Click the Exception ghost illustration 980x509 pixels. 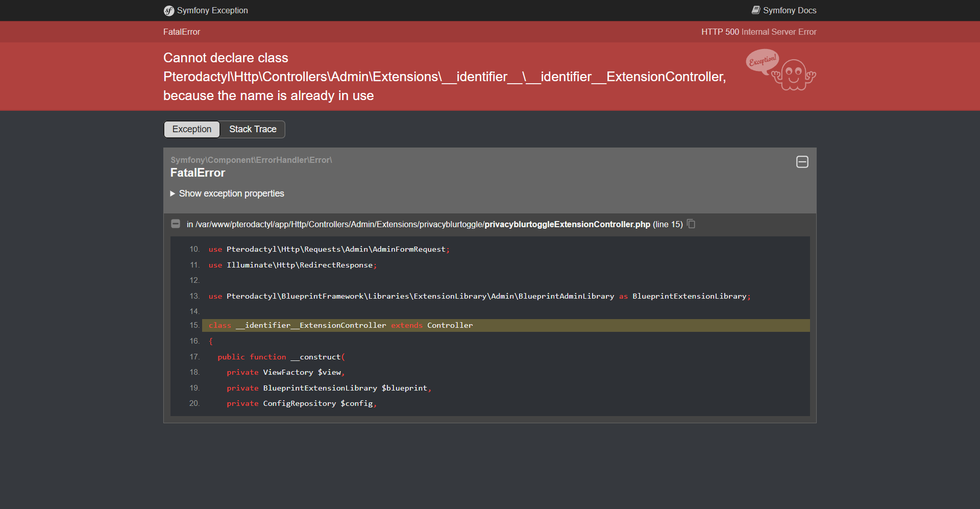coord(781,70)
